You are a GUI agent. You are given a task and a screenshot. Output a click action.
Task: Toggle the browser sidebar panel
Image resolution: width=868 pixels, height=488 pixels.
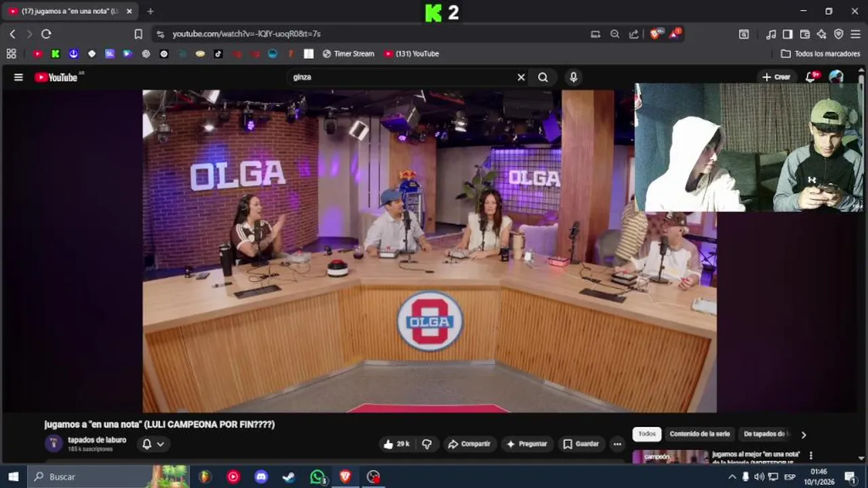tap(787, 34)
